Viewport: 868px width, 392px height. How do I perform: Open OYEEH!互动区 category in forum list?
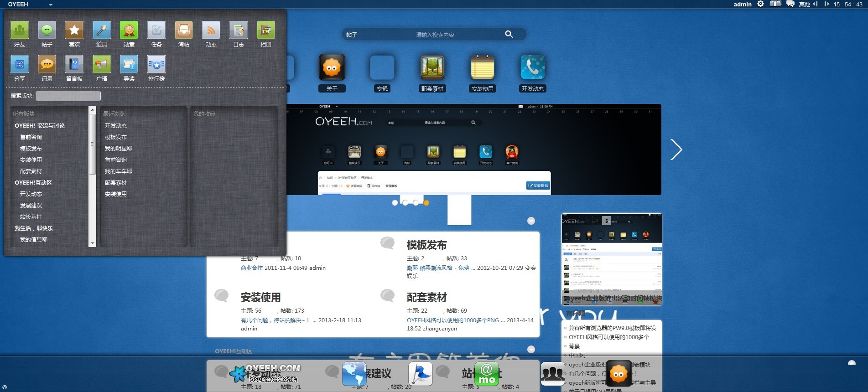pos(33,183)
